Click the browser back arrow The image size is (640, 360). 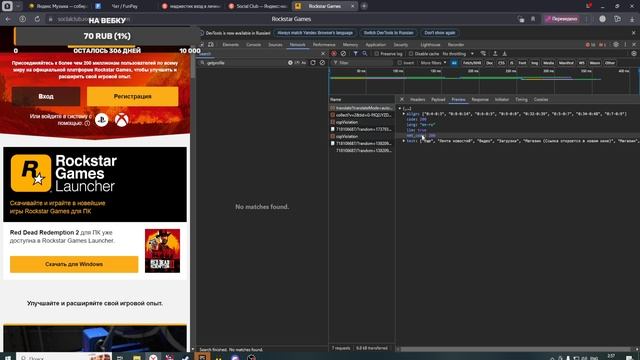(8, 19)
